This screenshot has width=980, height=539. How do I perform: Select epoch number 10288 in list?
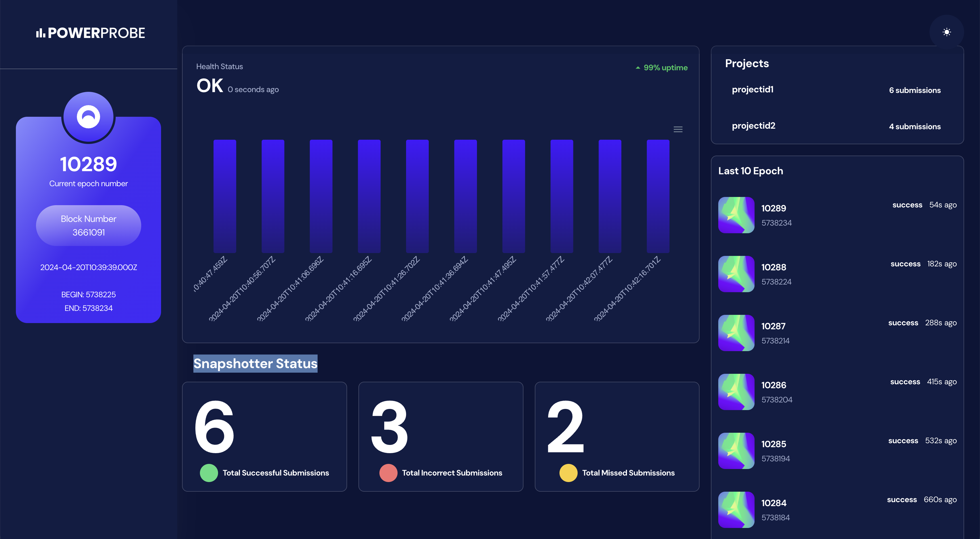pos(774,267)
